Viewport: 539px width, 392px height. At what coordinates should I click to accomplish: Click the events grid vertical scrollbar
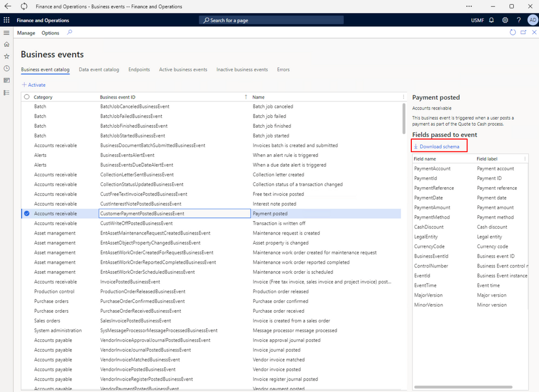click(x=404, y=119)
